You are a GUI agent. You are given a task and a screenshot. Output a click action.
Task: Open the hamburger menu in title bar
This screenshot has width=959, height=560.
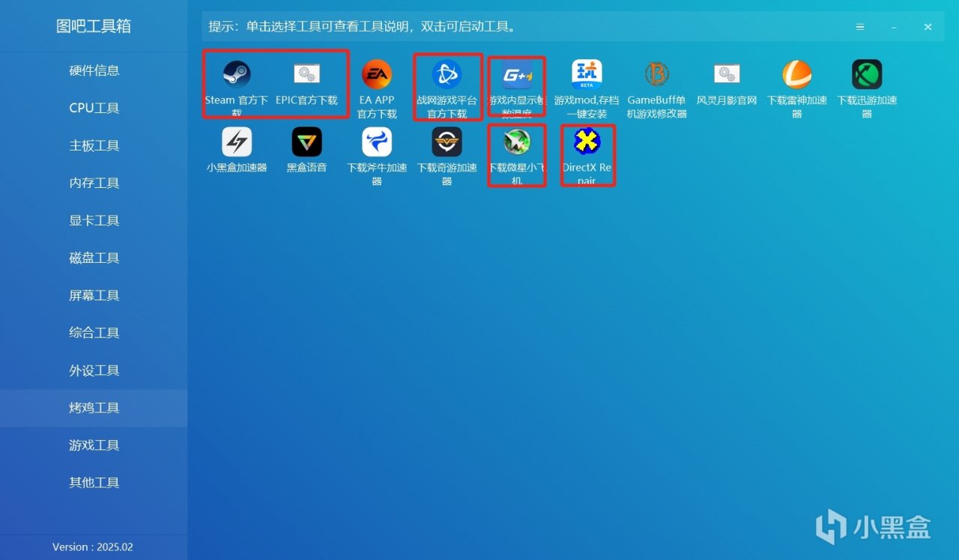tap(860, 27)
